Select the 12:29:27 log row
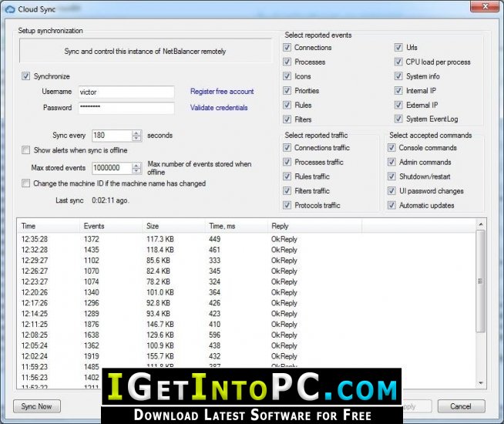 click(x=246, y=261)
